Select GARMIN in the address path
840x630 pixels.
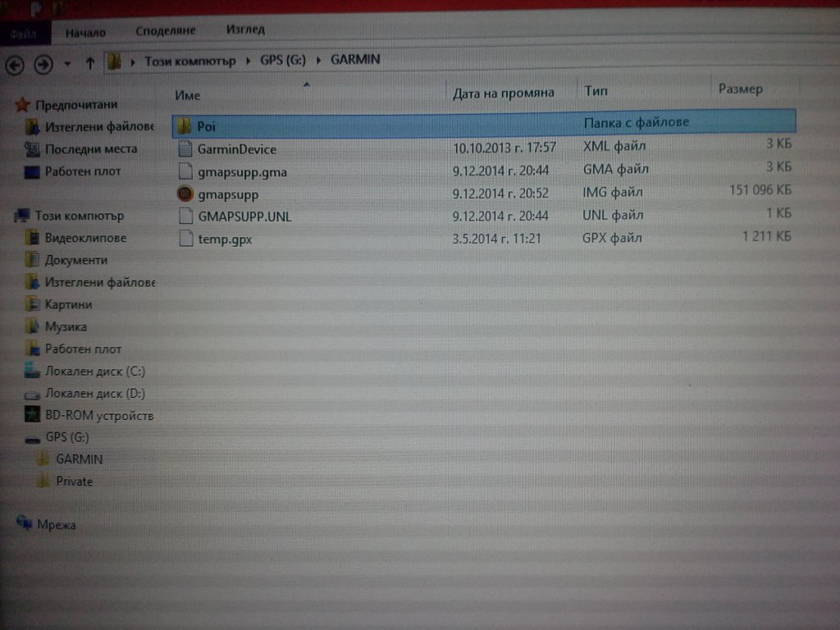tap(355, 59)
